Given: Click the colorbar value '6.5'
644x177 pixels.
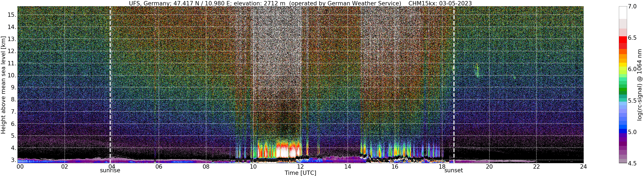Looking at the screenshot, I should click(x=632, y=38).
